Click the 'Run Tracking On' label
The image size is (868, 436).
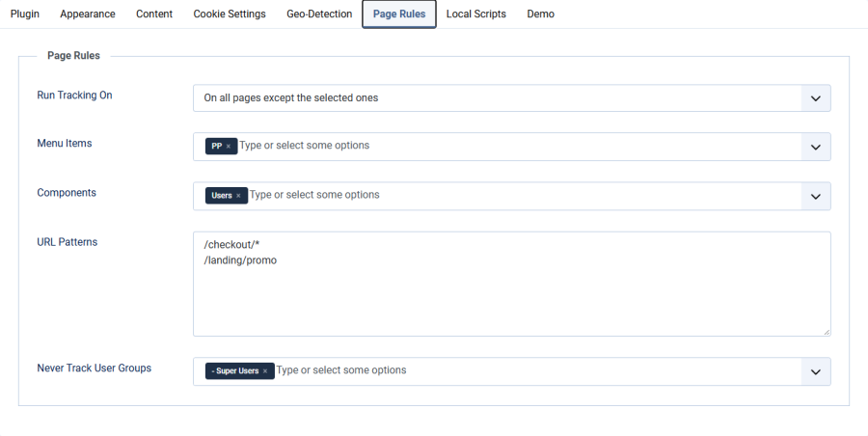[74, 95]
